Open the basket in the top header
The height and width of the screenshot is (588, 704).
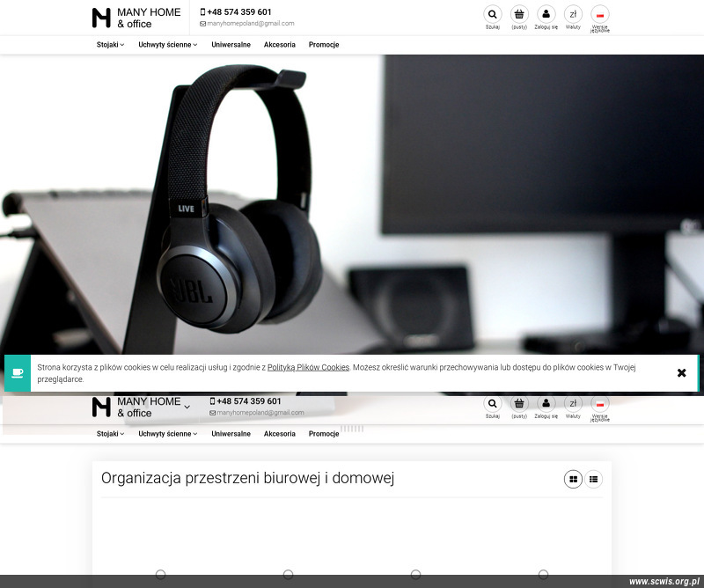pyautogui.click(x=519, y=14)
